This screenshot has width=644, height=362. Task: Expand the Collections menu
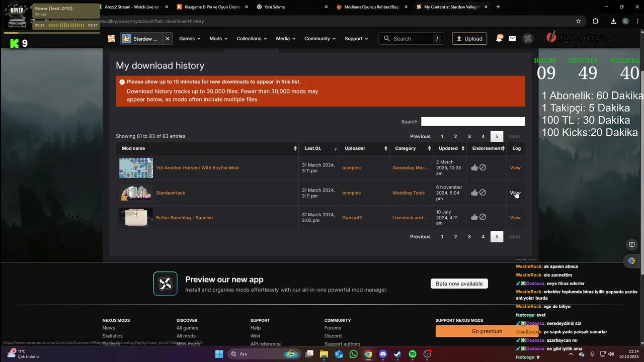pyautogui.click(x=253, y=39)
